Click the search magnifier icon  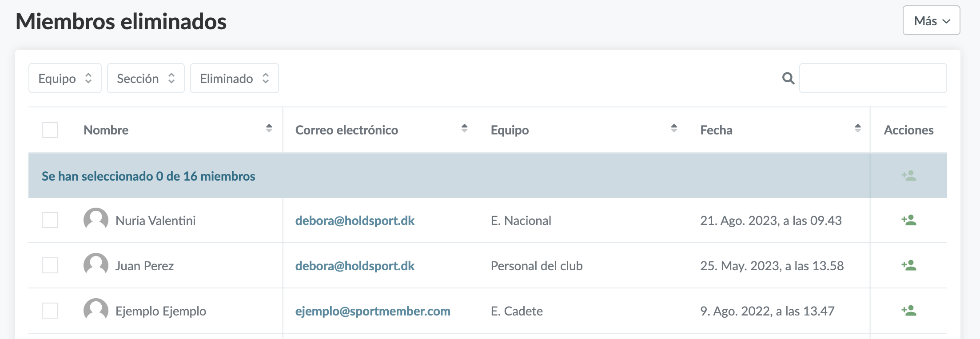pyautogui.click(x=788, y=79)
